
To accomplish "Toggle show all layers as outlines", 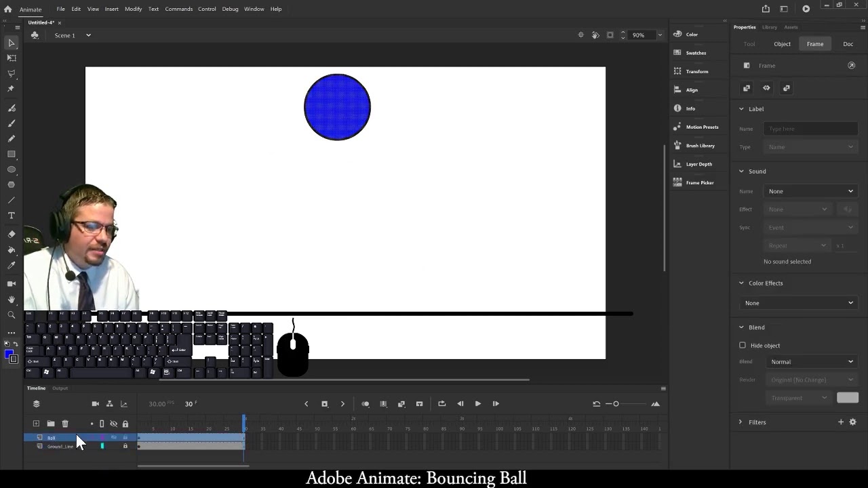I will 102,424.
